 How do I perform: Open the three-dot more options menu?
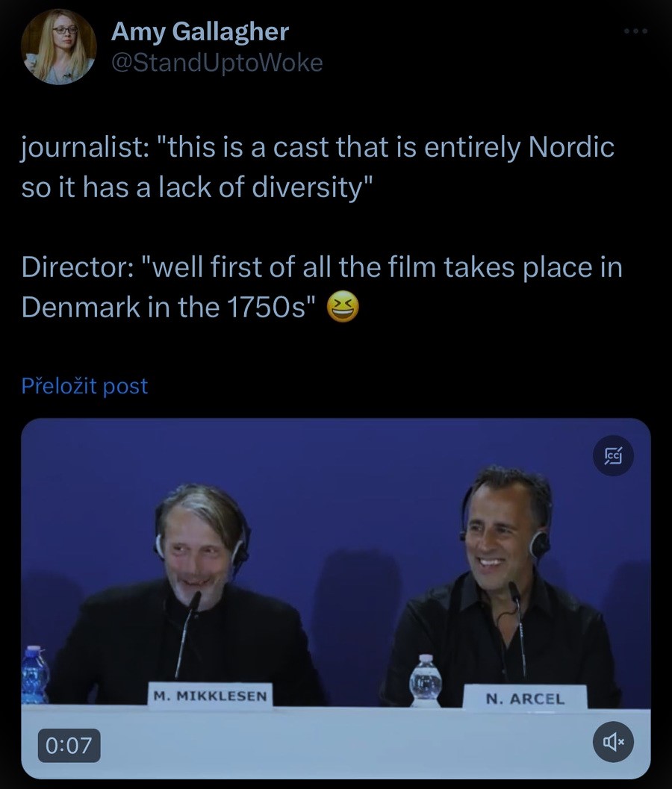tap(635, 32)
